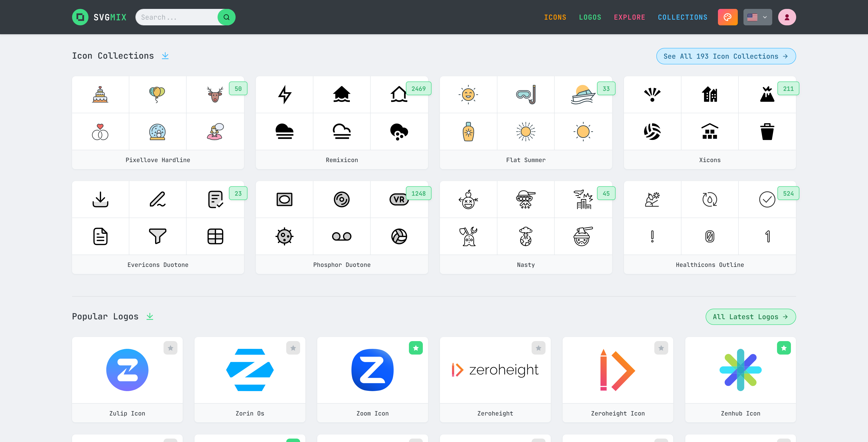This screenshot has width=868, height=442.
Task: Select the speedboat at sunset icon
Action: [x=583, y=95]
